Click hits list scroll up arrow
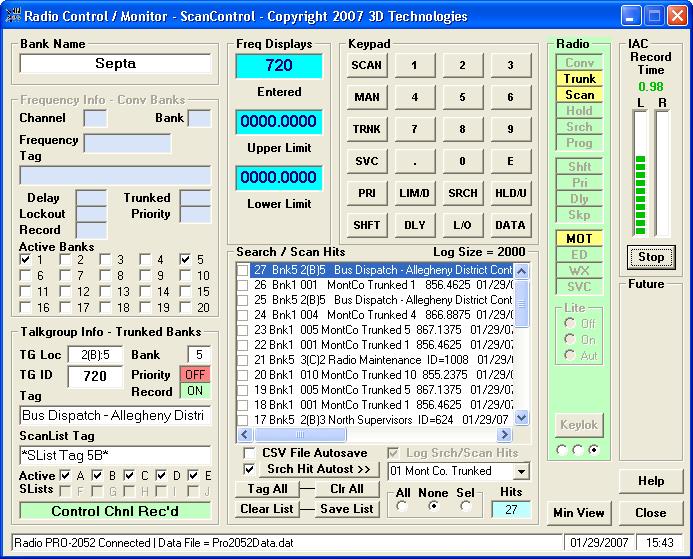Screen dimensions: 693x559 coord(522,271)
